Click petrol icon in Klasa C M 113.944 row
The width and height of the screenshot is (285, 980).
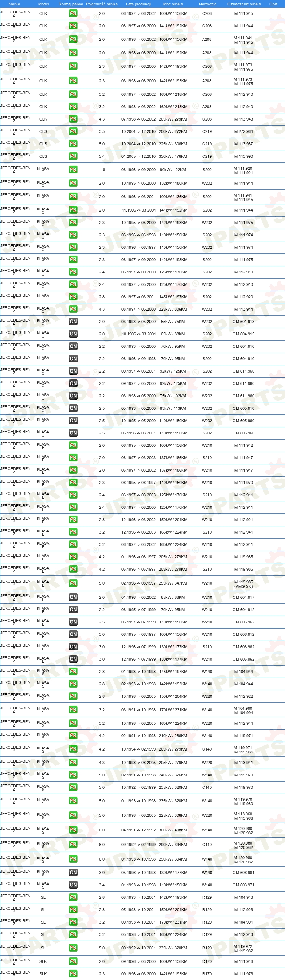click(x=73, y=309)
